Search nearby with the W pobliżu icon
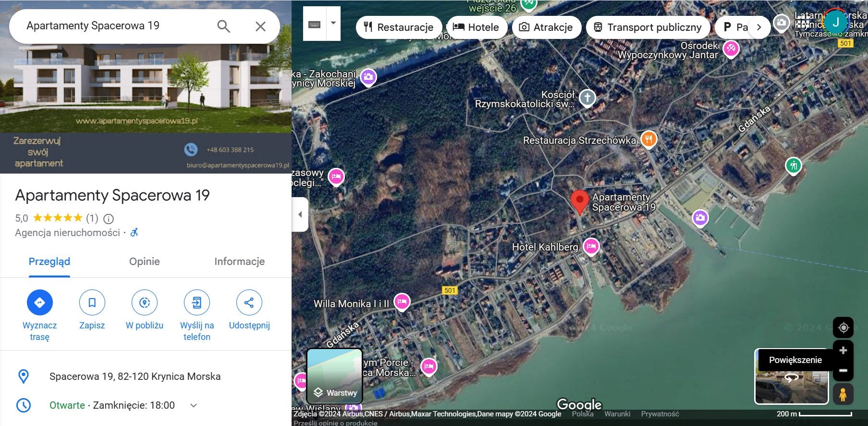Screen dimensions: 868x426 point(145,302)
